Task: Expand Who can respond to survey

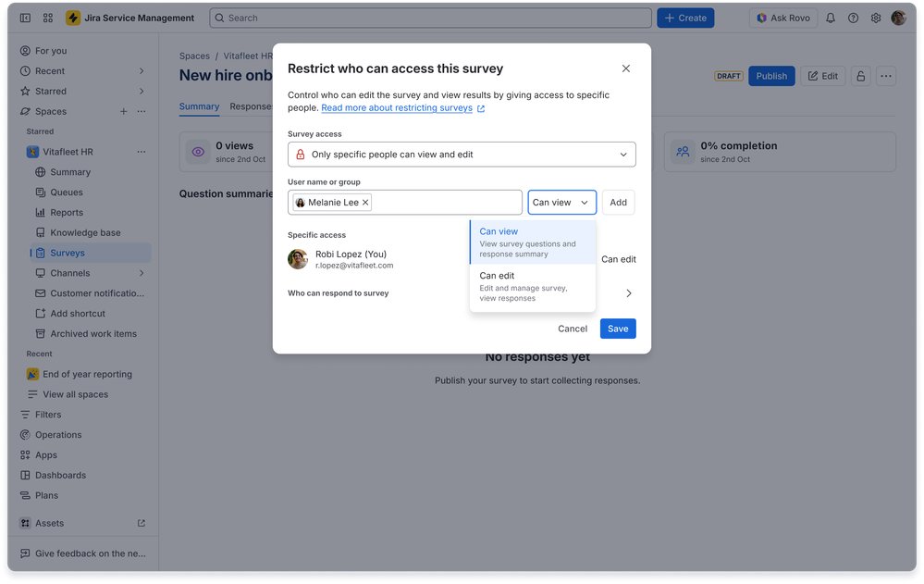Action: pyautogui.click(x=628, y=292)
